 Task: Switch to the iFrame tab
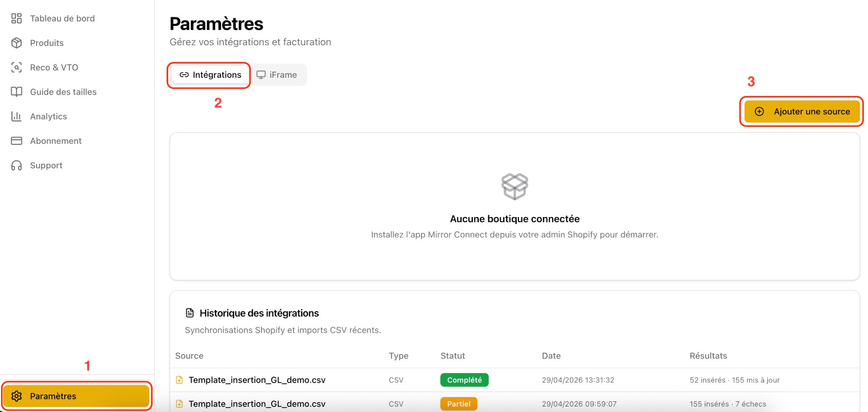point(277,75)
